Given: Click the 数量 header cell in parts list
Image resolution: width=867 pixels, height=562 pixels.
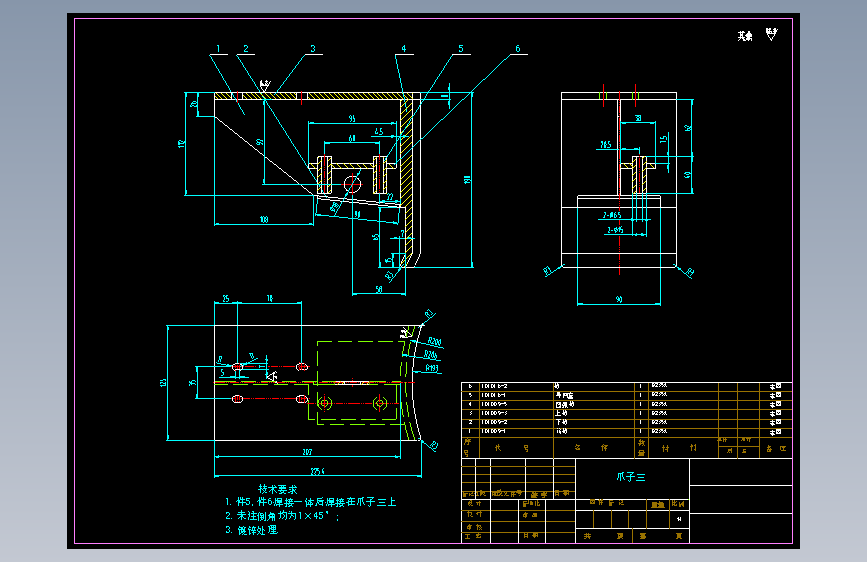Looking at the screenshot, I should (641, 447).
